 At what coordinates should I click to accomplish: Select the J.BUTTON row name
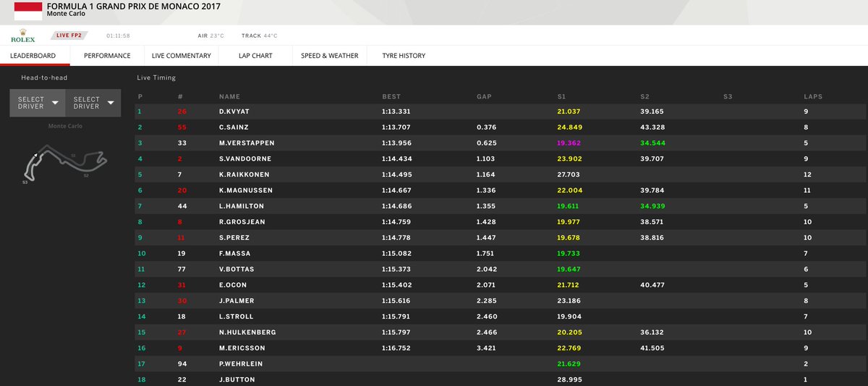[237, 379]
